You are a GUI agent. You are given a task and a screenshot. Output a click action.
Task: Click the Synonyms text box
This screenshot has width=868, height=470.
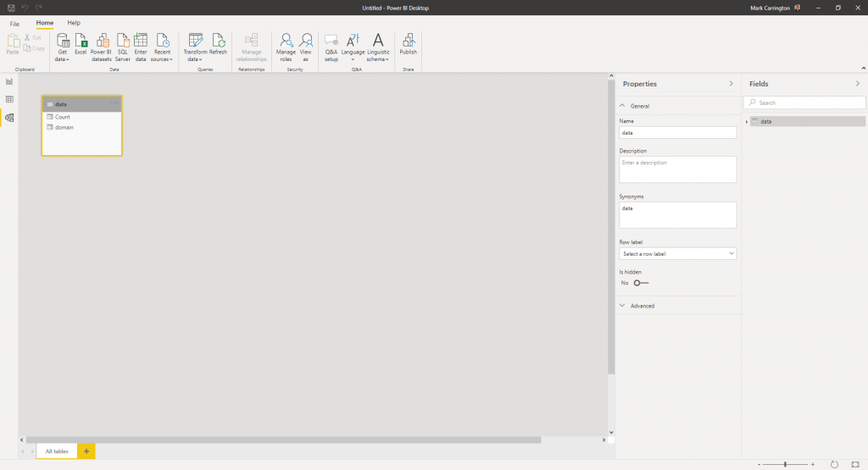(x=677, y=214)
